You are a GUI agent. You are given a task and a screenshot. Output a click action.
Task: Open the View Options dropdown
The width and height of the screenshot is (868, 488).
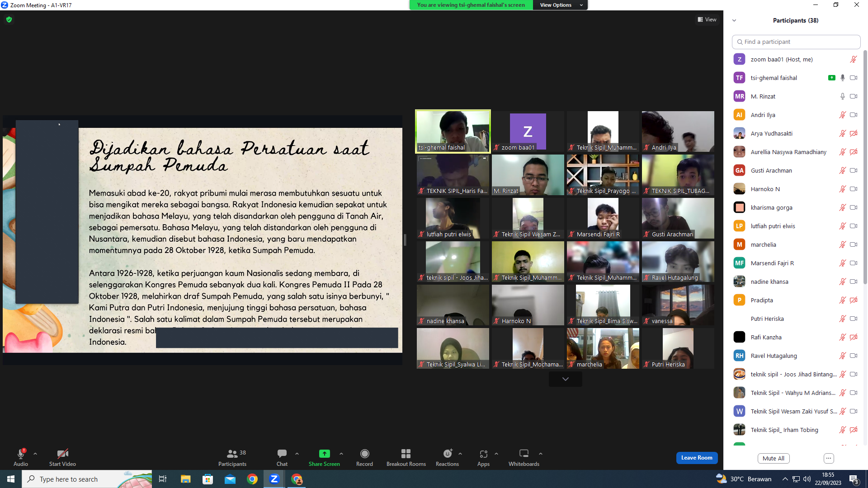click(x=561, y=5)
